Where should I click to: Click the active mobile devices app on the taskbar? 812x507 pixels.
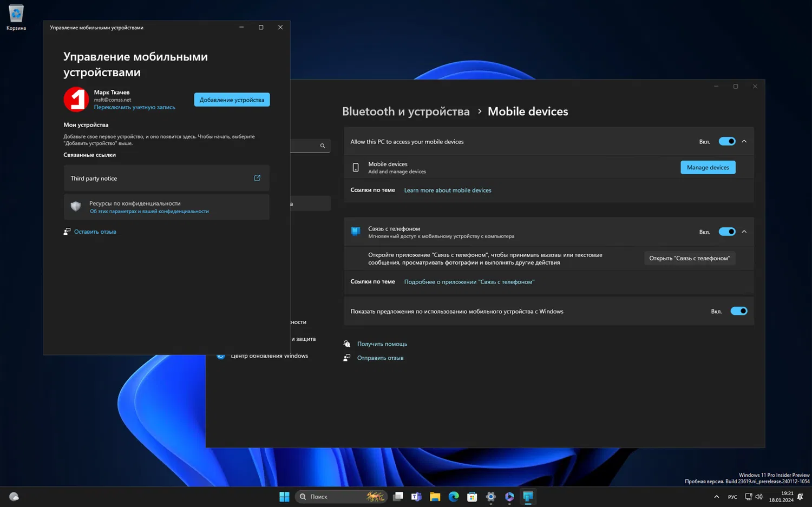click(528, 497)
